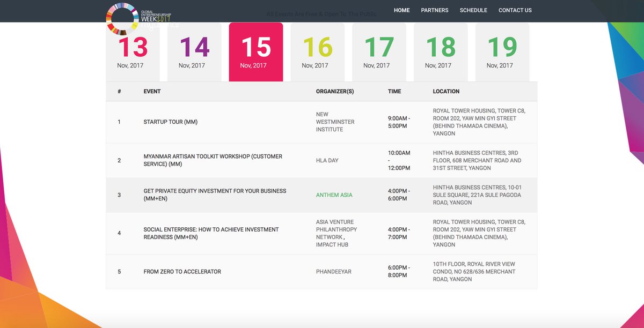
Task: Go to the PARTNERS page
Action: pyautogui.click(x=435, y=10)
